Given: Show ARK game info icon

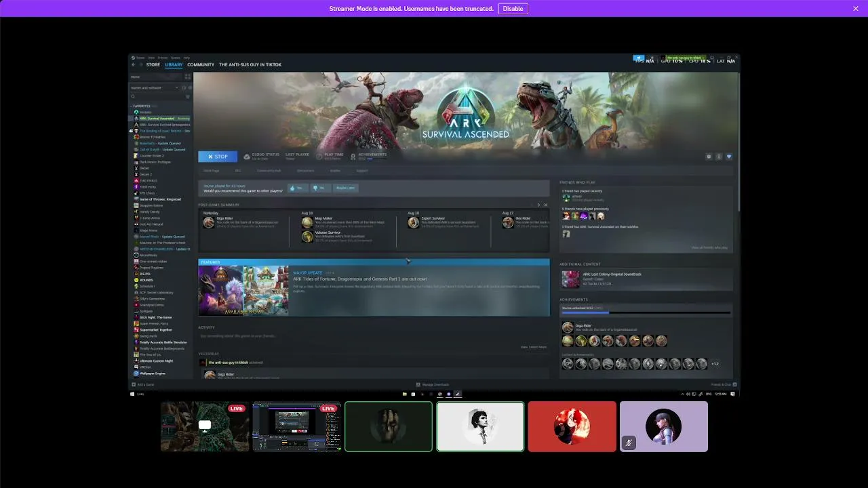Looking at the screenshot, I should (719, 157).
